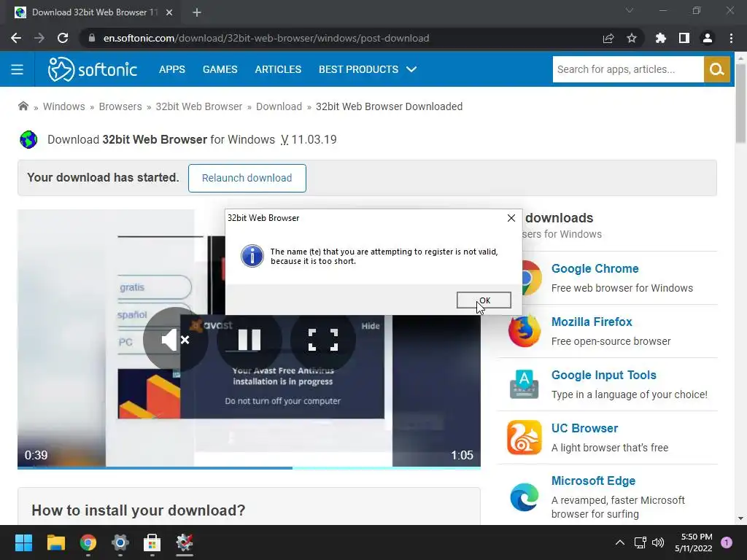
Task: Bookmark this page with the star icon
Action: pos(632,38)
